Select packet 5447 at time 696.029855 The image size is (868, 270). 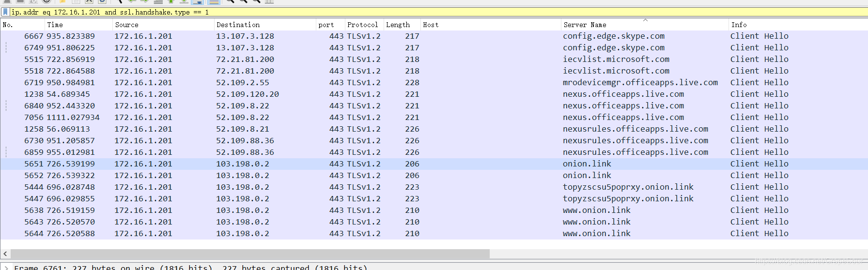click(434, 198)
